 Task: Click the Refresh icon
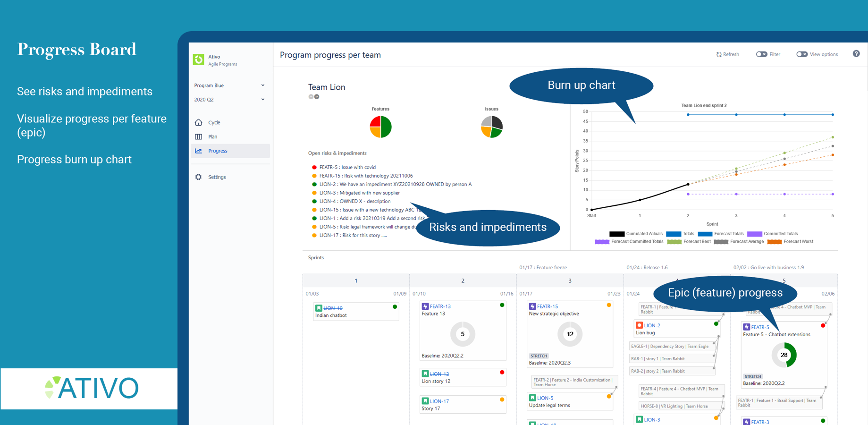click(x=719, y=54)
